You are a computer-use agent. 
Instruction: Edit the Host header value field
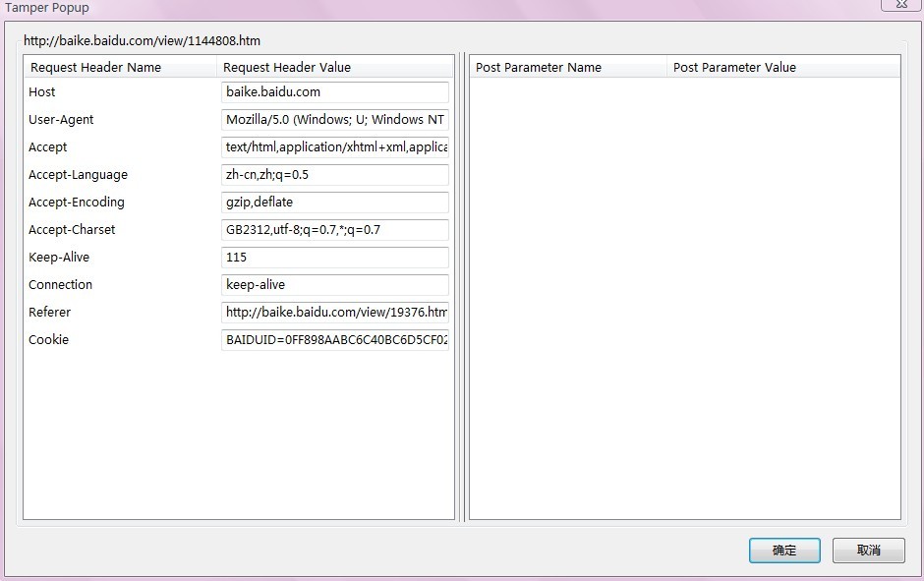(x=335, y=92)
